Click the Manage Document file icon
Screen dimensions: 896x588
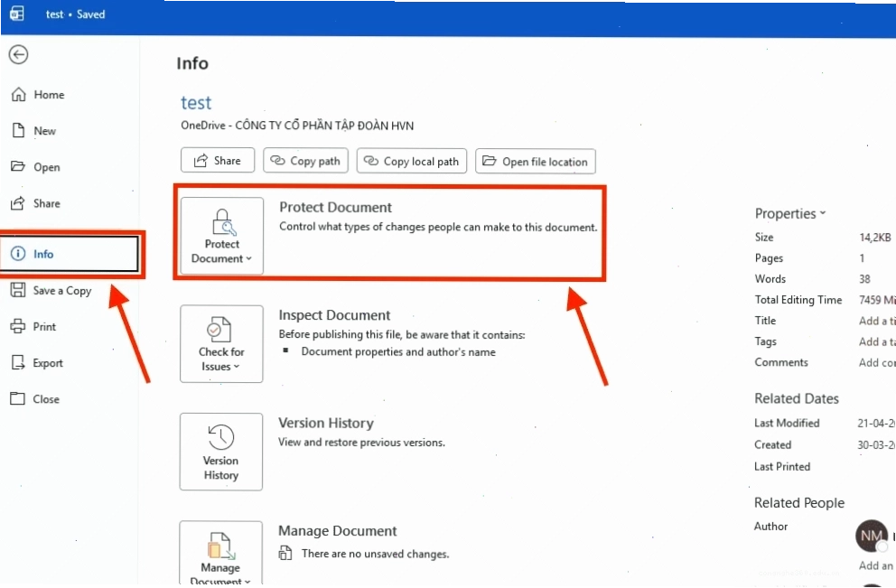click(221, 546)
